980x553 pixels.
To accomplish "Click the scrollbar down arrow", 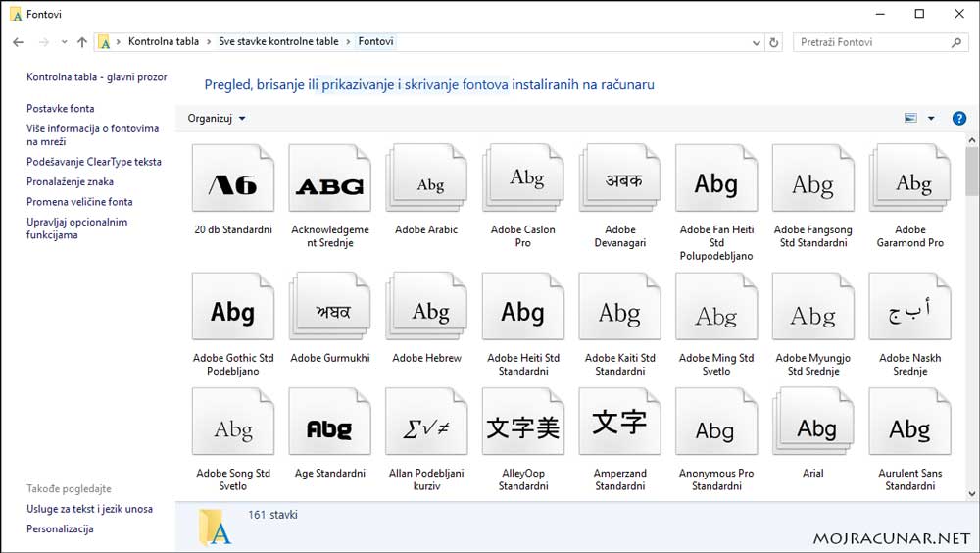I will pos(971,493).
